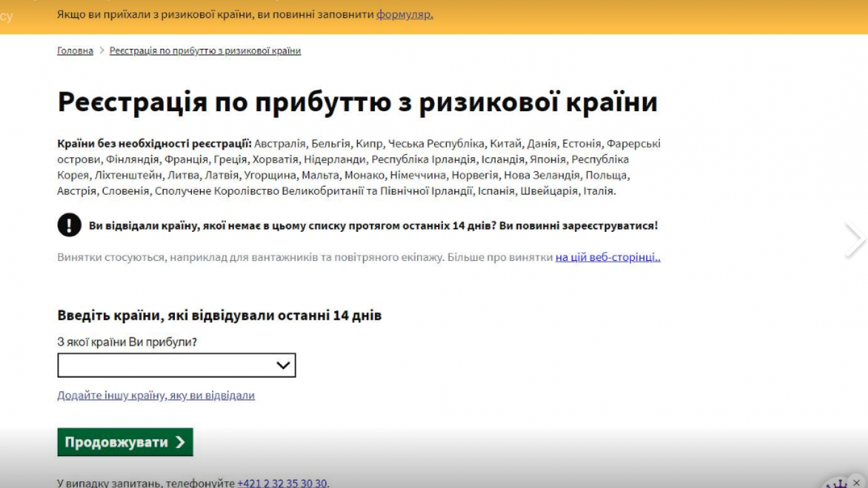
Task: Click the right-edge carousel arrow
Action: pos(856,239)
